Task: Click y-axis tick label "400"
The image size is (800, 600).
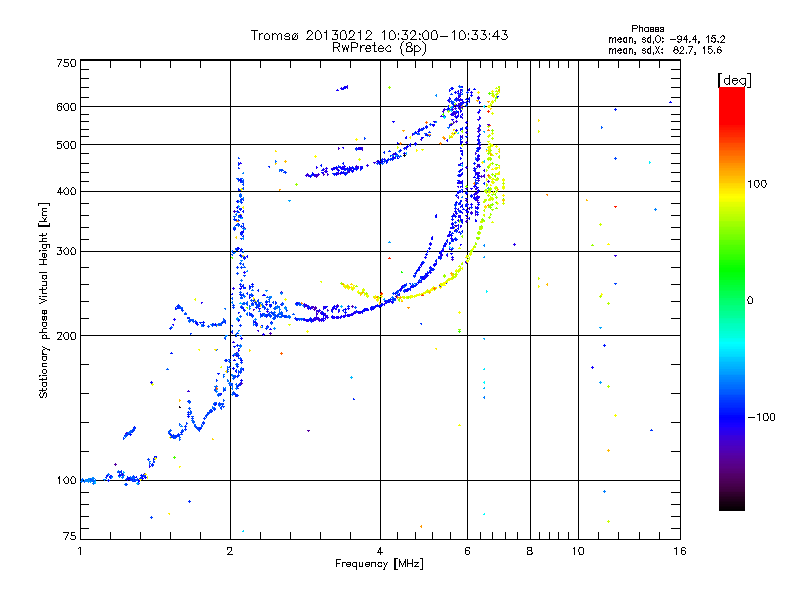Action: (66, 192)
